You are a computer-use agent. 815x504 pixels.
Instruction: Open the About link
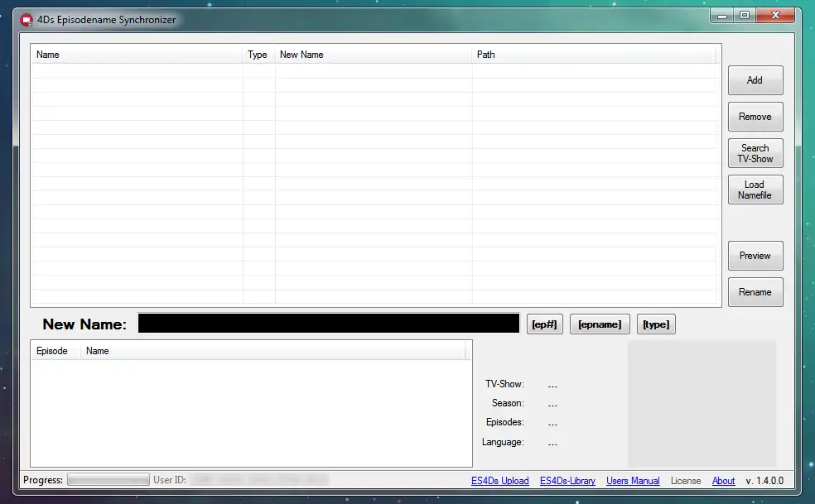click(723, 481)
